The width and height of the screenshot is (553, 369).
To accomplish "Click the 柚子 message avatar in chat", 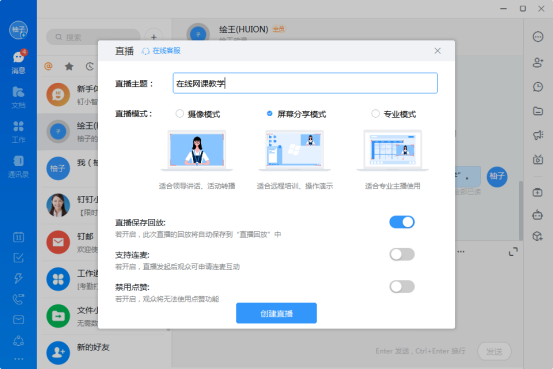I will (x=497, y=176).
